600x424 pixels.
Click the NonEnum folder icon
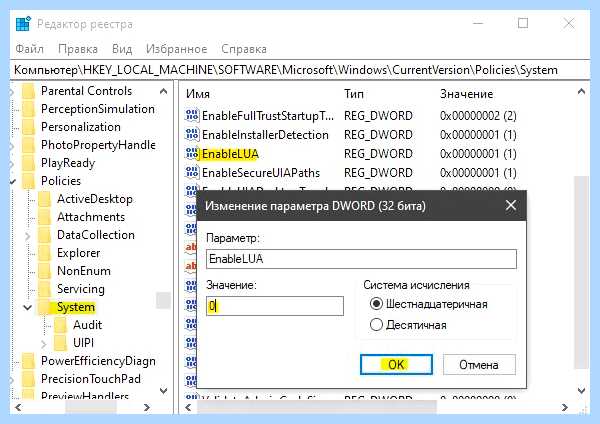(x=44, y=271)
